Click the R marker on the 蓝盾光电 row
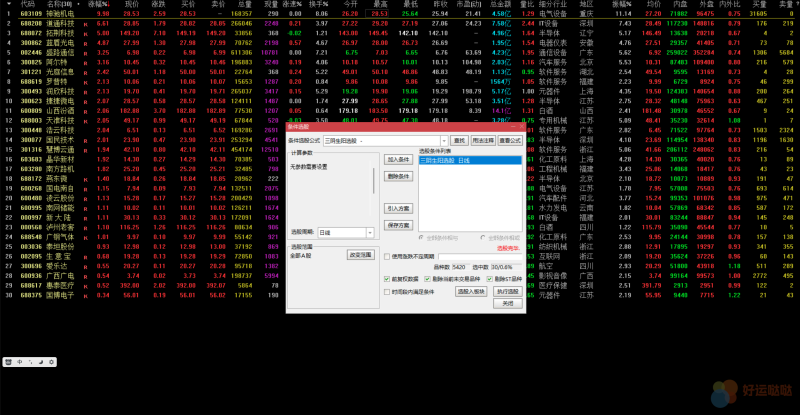 tap(86, 43)
